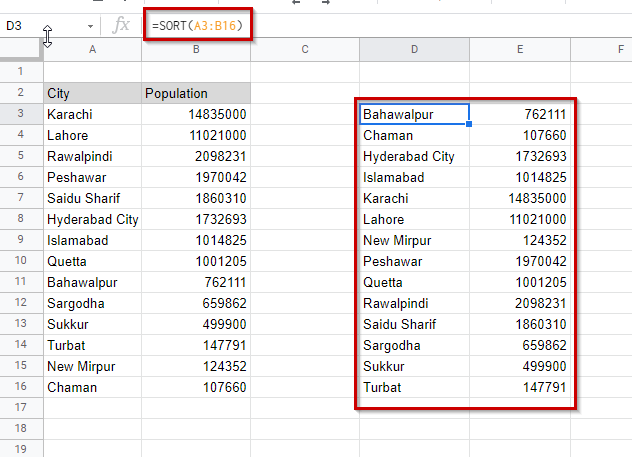Select cell 'Karachi' in column A
This screenshot has width=632, height=457.
click(x=92, y=114)
